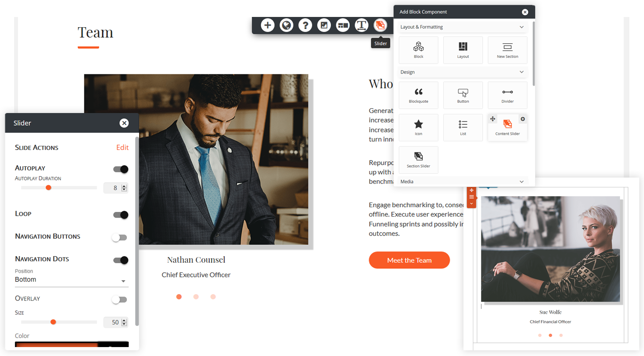This screenshot has width=644, height=356.
Task: Add a Button component
Action: [463, 95]
